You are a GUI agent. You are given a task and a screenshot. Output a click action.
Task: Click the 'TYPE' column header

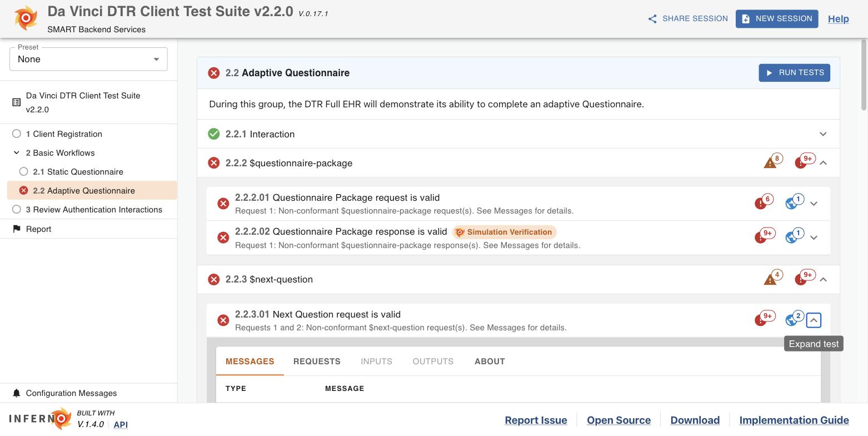[236, 389]
